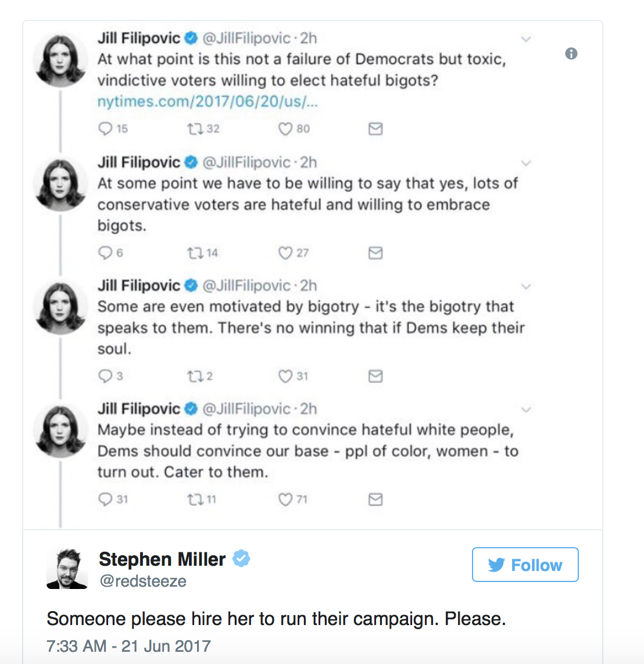644x664 pixels.
Task: Expand the first tweet's chevron menu
Action: [x=526, y=39]
